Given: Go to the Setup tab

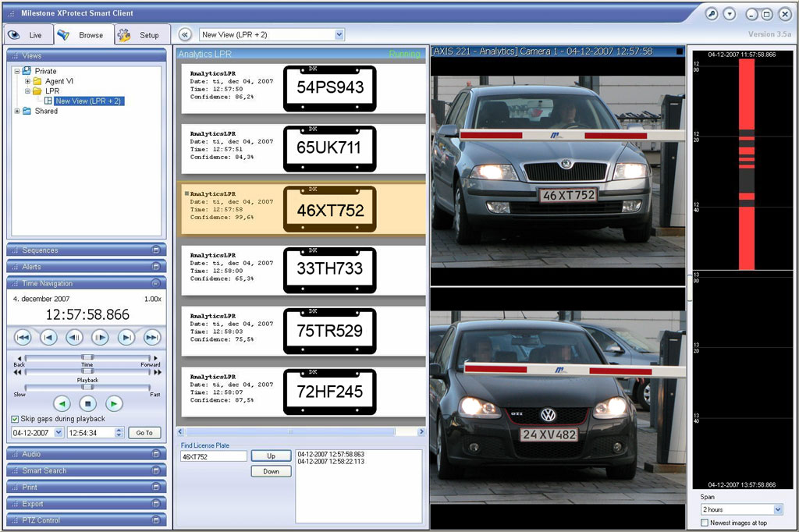Looking at the screenshot, I should [142, 34].
